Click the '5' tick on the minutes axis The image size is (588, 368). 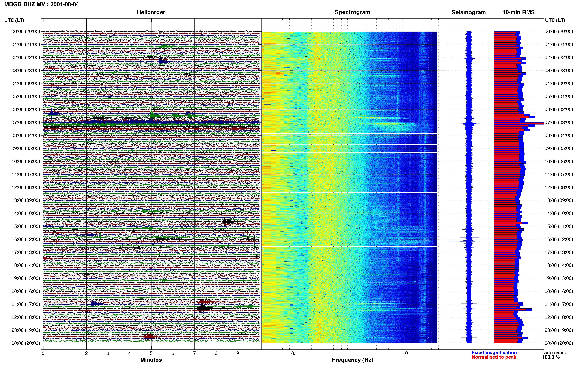click(x=151, y=353)
